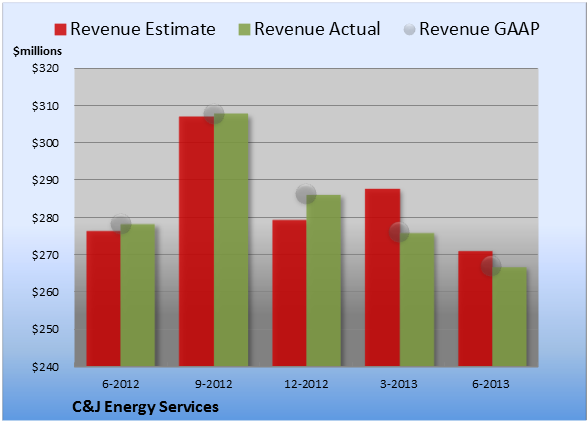
Task: Click the 'C&J Energy Services' chart title
Action: pos(146,407)
